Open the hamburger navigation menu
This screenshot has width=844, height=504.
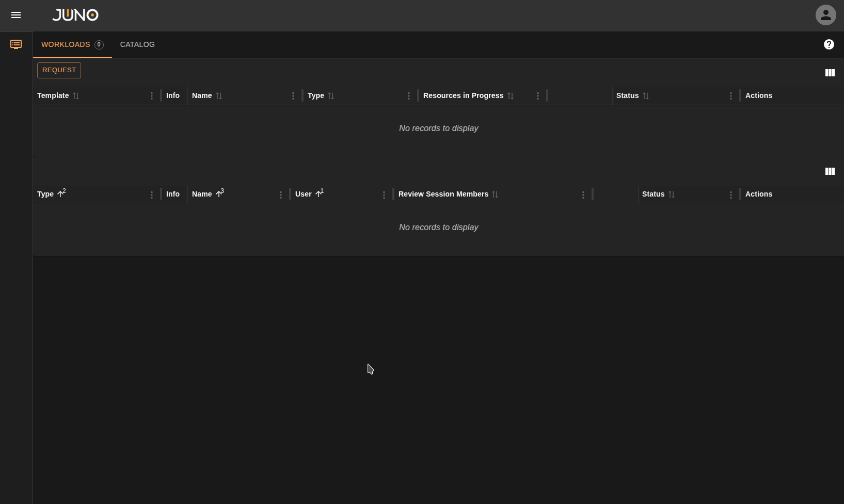click(16, 15)
